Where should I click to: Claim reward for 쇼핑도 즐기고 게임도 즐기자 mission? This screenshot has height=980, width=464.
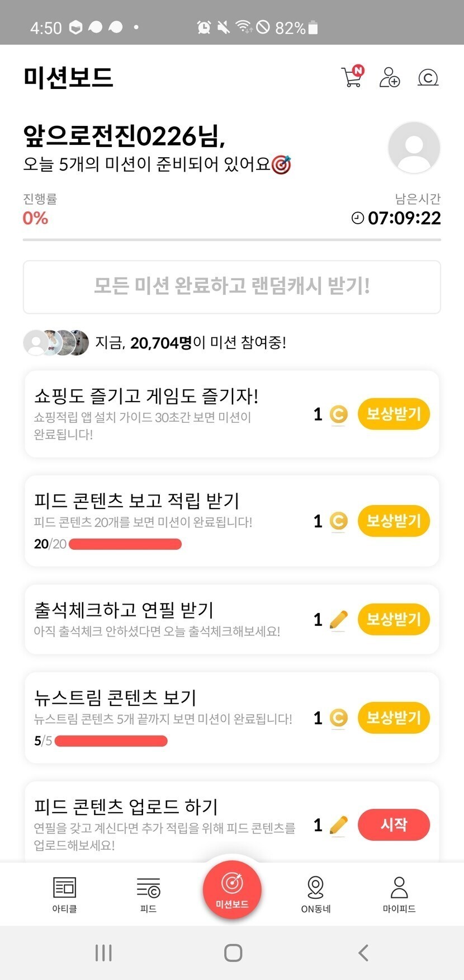(394, 414)
